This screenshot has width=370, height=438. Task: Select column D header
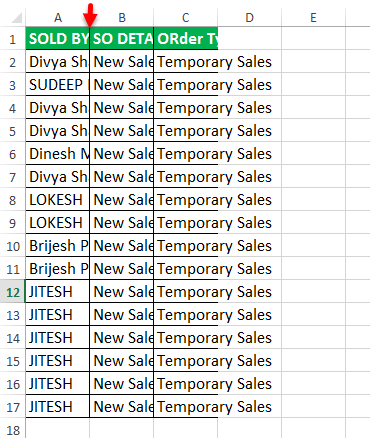250,17
